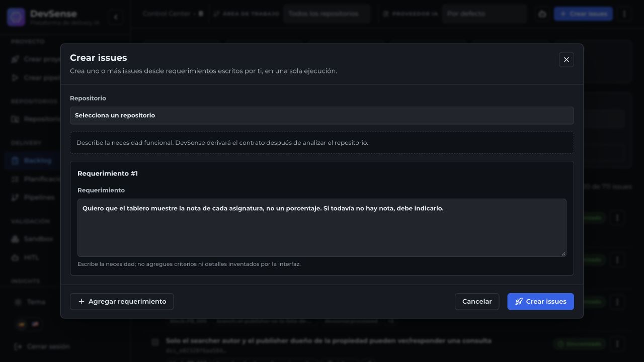Click the DevSense logo icon
Viewport: 644px width, 362px height.
coord(16,17)
